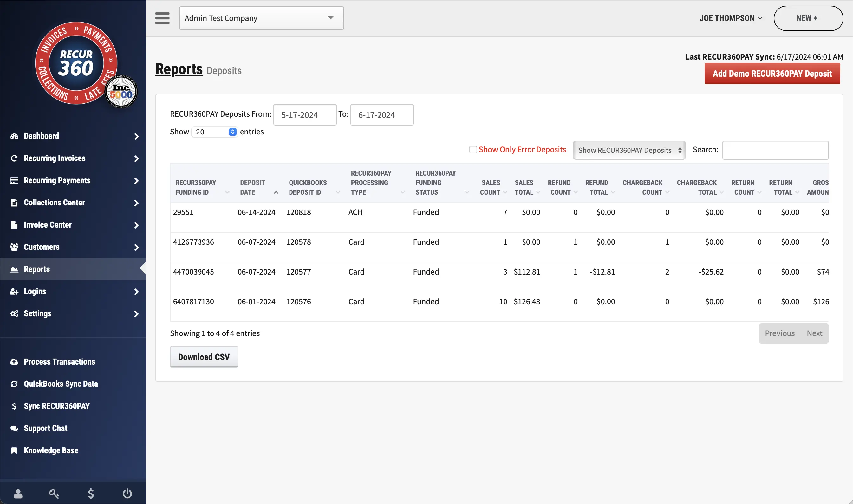Click the Download CSV button

click(204, 357)
